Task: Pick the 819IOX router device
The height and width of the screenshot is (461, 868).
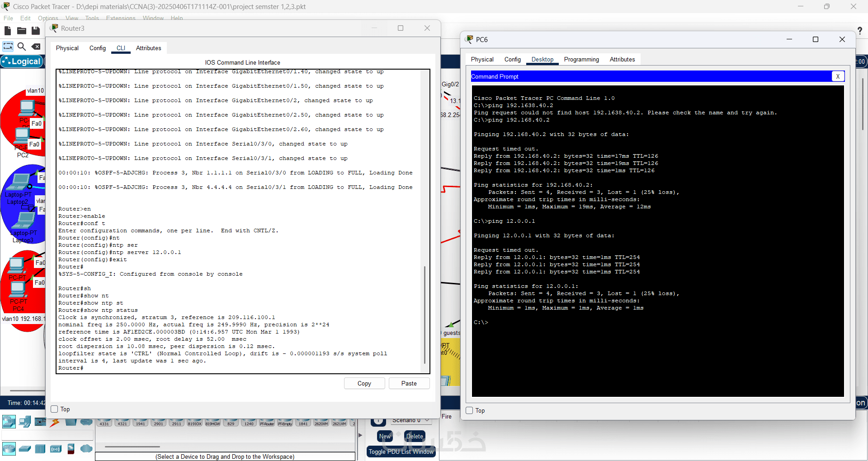Action: click(195, 423)
